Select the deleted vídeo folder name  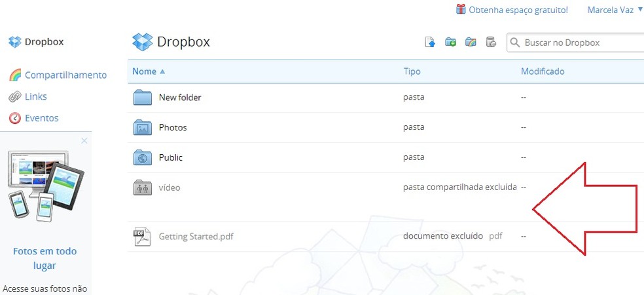pos(170,187)
